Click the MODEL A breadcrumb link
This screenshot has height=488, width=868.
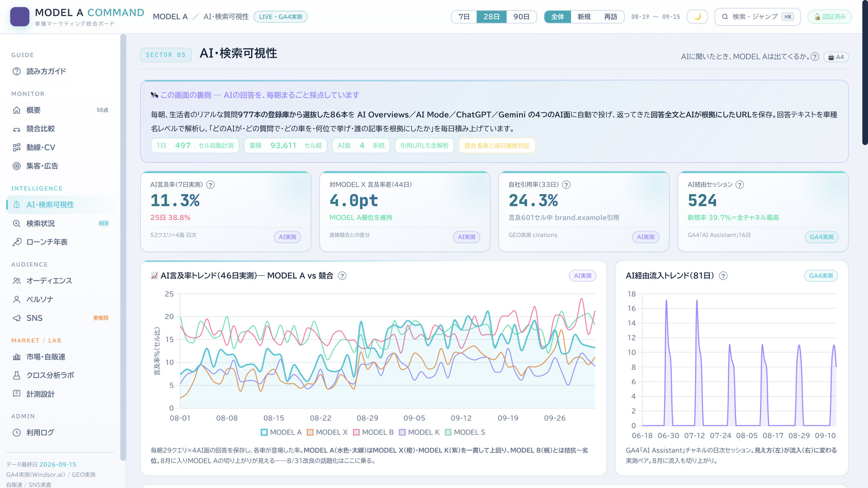[170, 16]
